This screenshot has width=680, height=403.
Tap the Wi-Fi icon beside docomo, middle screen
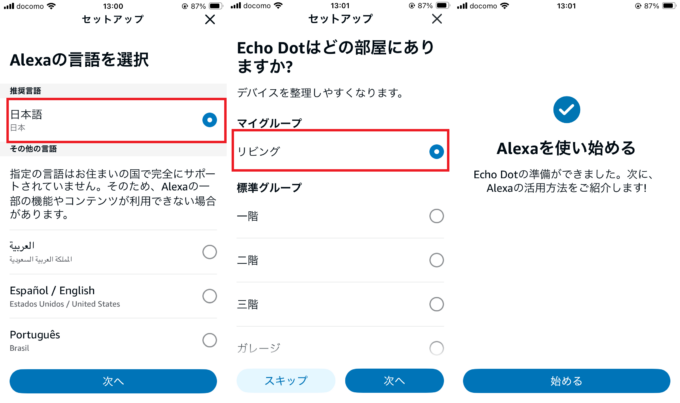pos(278,6)
